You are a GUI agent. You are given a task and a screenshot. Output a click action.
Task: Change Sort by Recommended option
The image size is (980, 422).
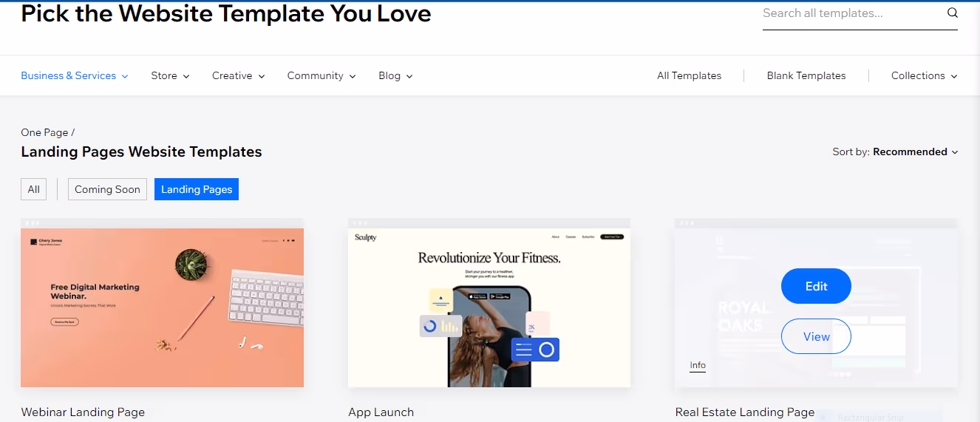coord(895,152)
